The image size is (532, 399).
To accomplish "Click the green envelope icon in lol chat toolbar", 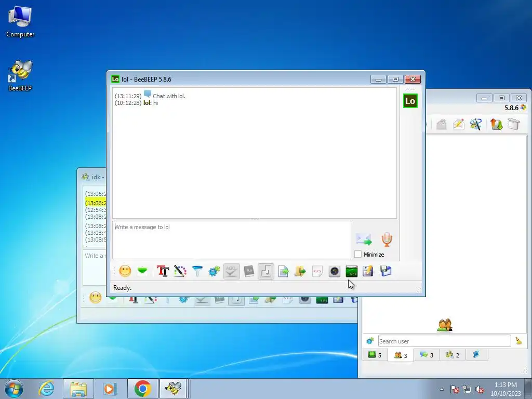I will (x=142, y=271).
